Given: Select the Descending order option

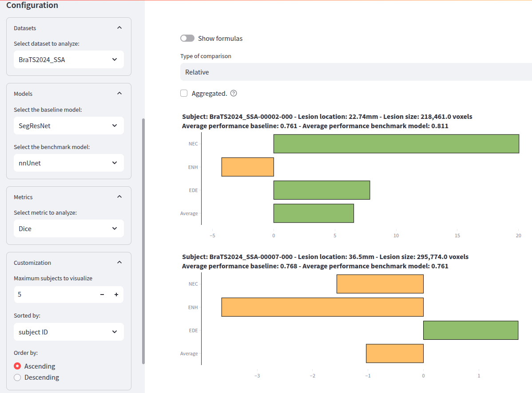Looking at the screenshot, I should click(18, 377).
